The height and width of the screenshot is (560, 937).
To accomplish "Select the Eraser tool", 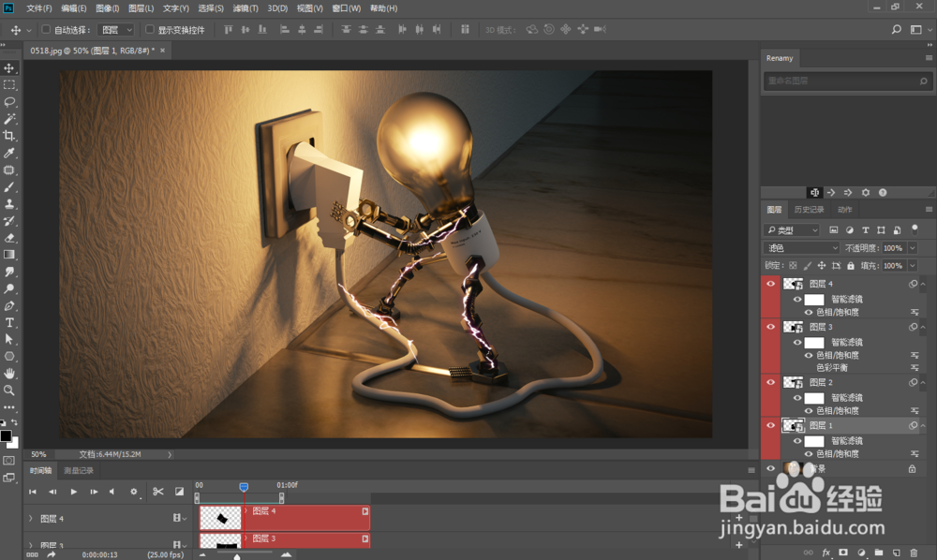I will [9, 238].
